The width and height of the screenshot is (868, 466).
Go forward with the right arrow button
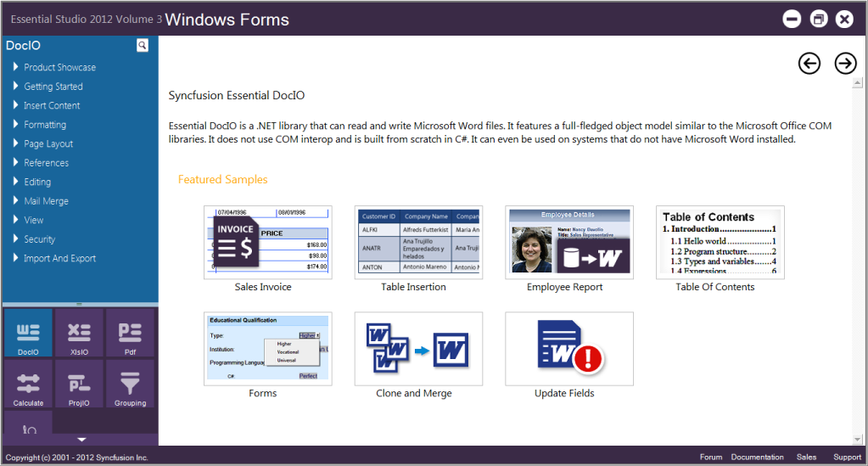pos(845,63)
